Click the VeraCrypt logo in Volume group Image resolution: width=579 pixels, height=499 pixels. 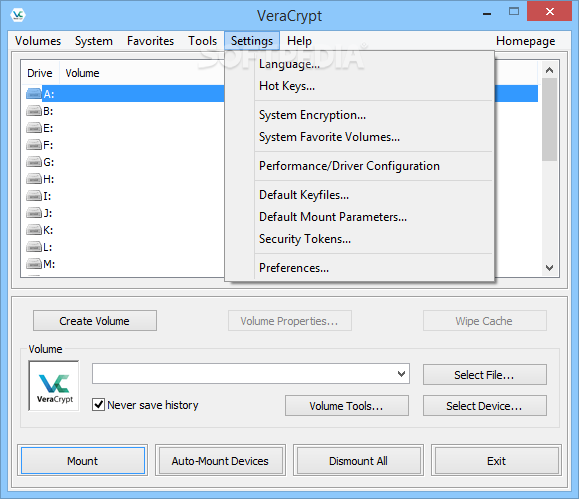54,386
